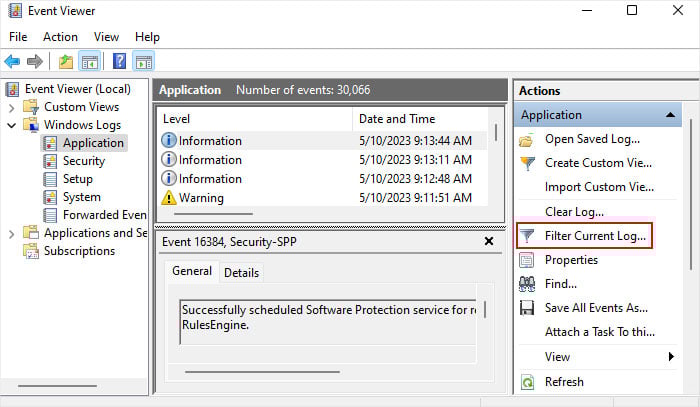Open the Action menu
700x407 pixels.
pyautogui.click(x=60, y=37)
